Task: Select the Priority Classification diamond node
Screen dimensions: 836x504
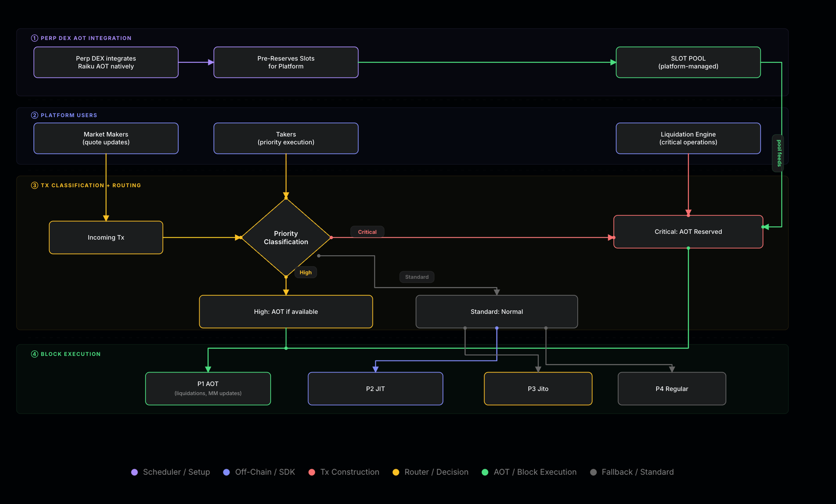Action: 286,237
